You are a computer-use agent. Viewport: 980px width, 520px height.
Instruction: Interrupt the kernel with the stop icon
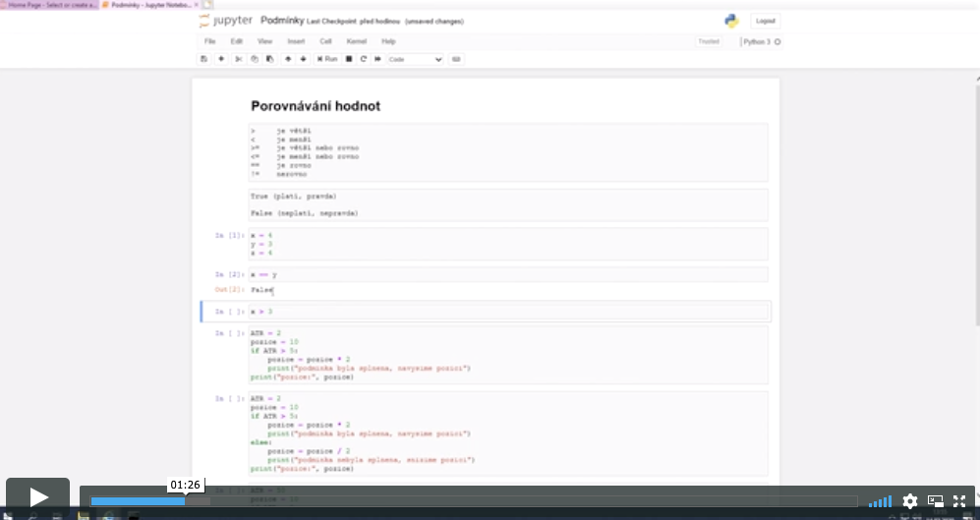(349, 59)
